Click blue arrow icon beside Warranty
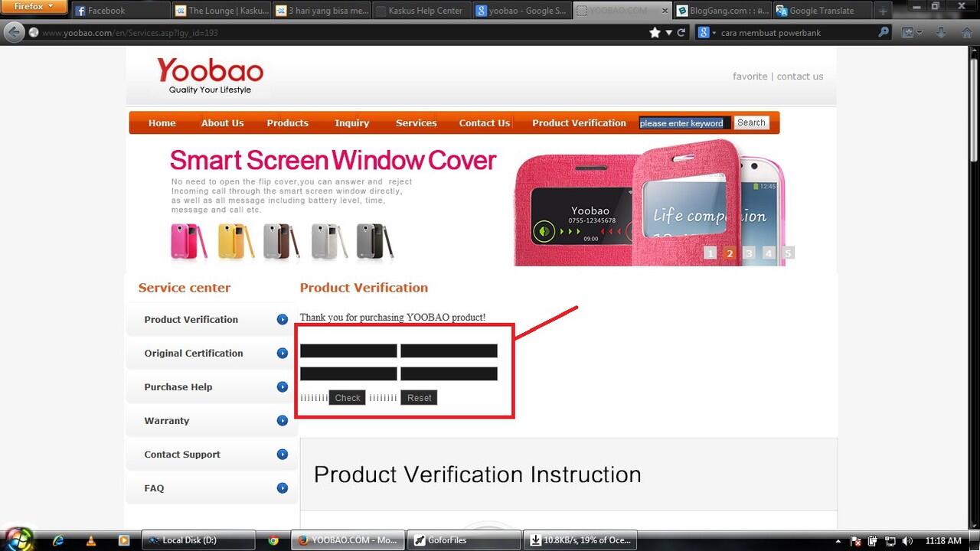 click(283, 421)
